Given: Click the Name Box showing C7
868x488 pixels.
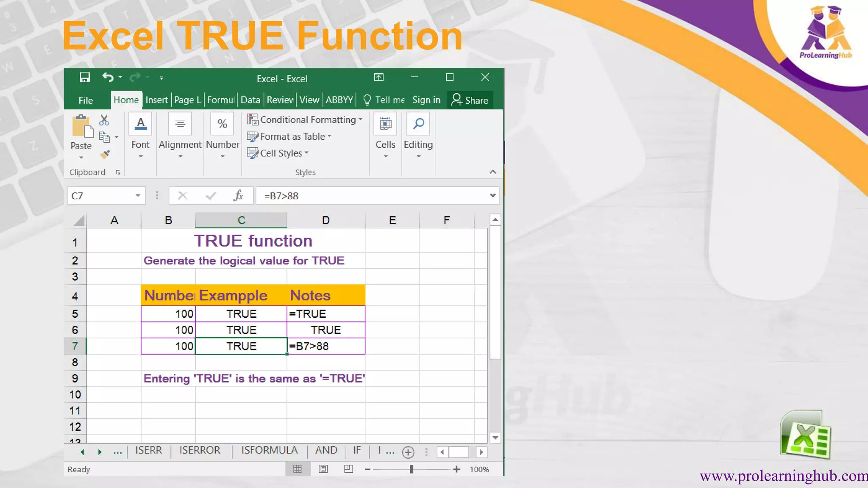Looking at the screenshot, I should (101, 196).
